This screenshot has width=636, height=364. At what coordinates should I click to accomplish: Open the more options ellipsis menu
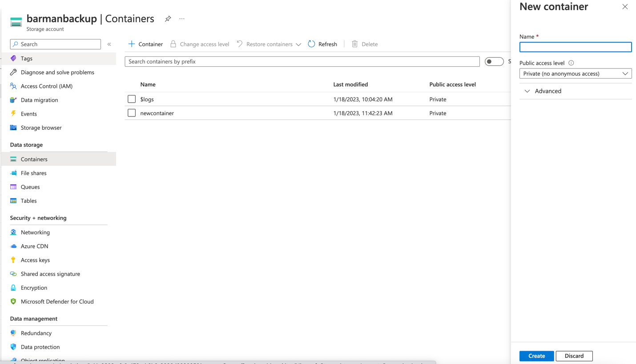coord(182,19)
